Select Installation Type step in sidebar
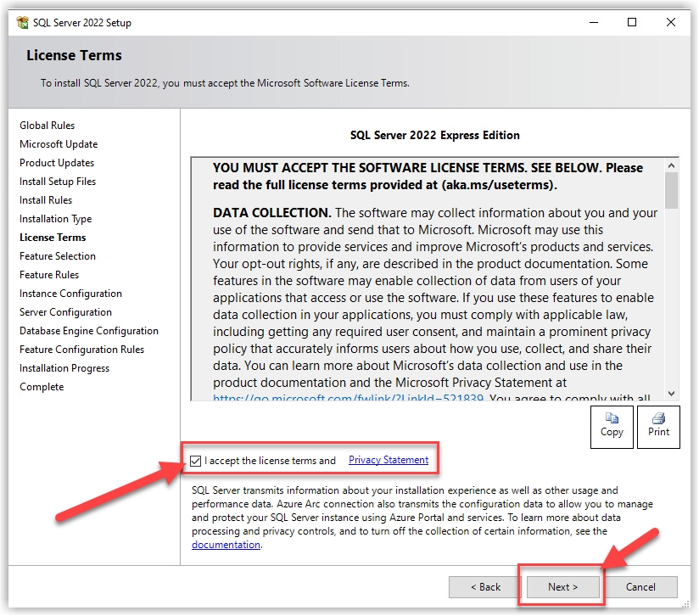Screen dimensions: 699x616 [55, 219]
